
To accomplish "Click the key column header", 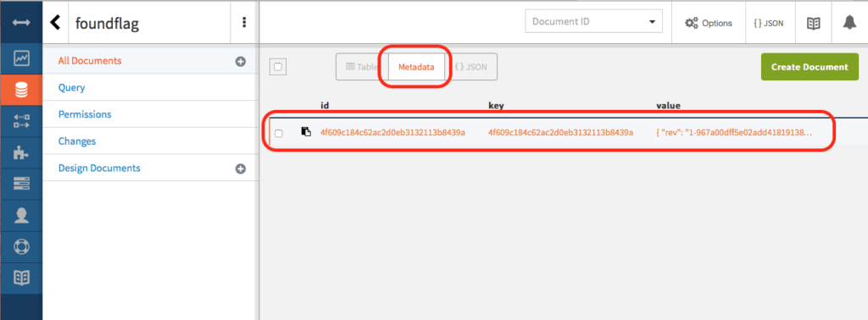I will (x=495, y=105).
